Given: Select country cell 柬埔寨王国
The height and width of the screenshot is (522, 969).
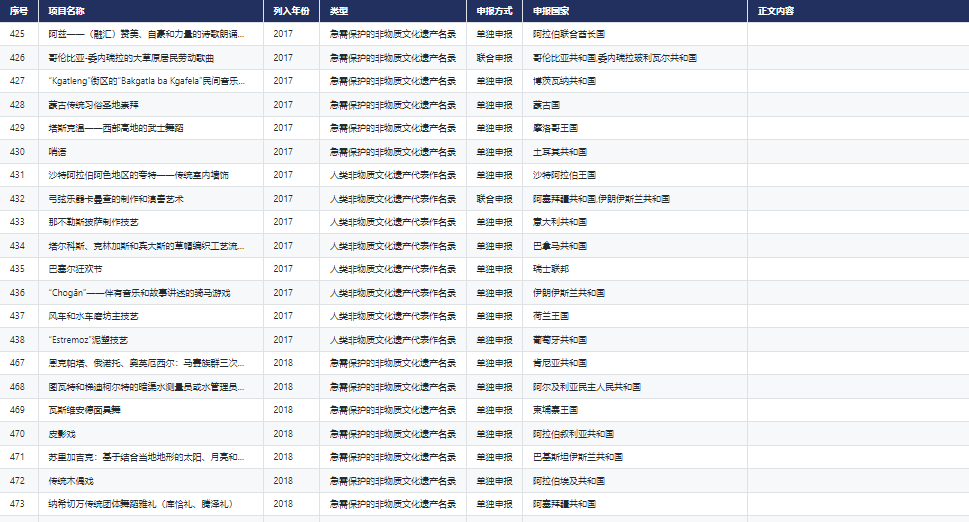Looking at the screenshot, I should [555, 410].
